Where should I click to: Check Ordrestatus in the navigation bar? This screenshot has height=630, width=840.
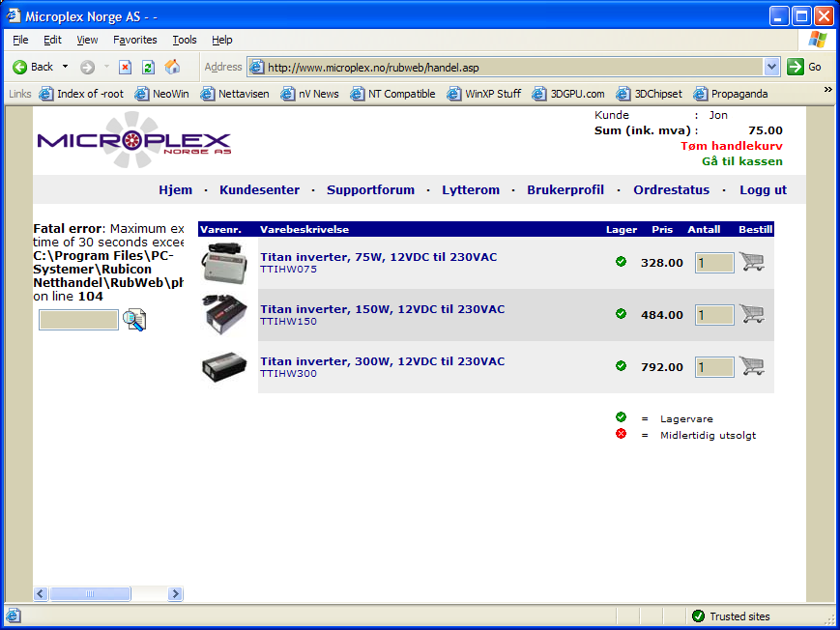click(671, 189)
